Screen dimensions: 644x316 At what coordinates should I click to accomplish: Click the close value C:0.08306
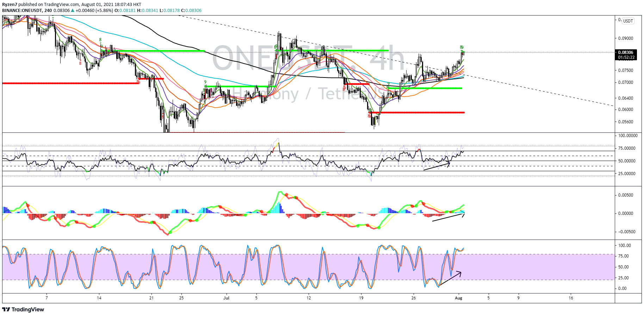click(191, 11)
